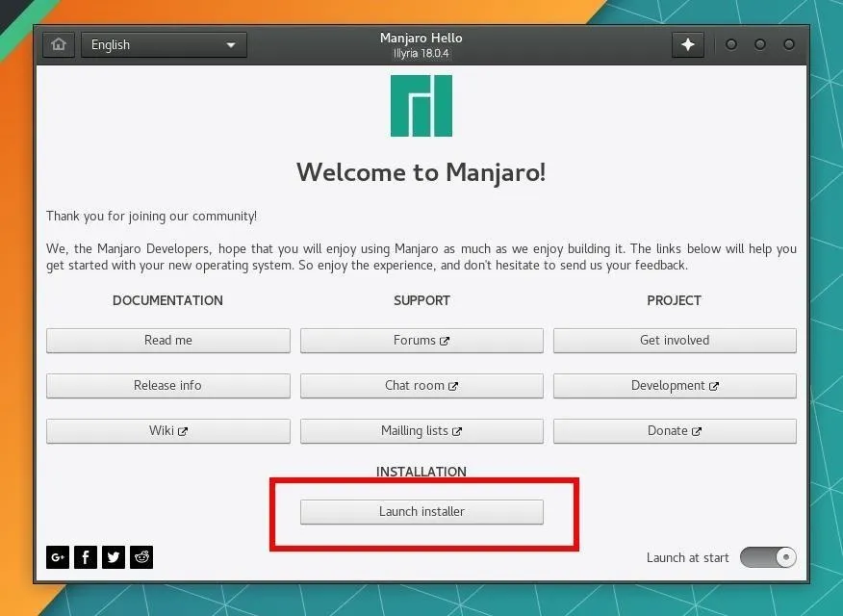Viewport: 843px width, 616px height.
Task: Click the middle window control circle
Action: coord(760,44)
